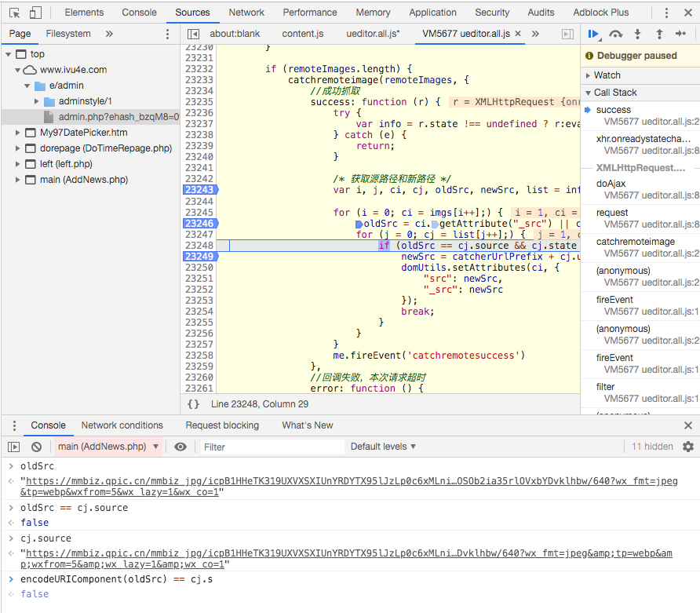
Task: Expand the adminstyle/1 folder
Action: coord(37,101)
